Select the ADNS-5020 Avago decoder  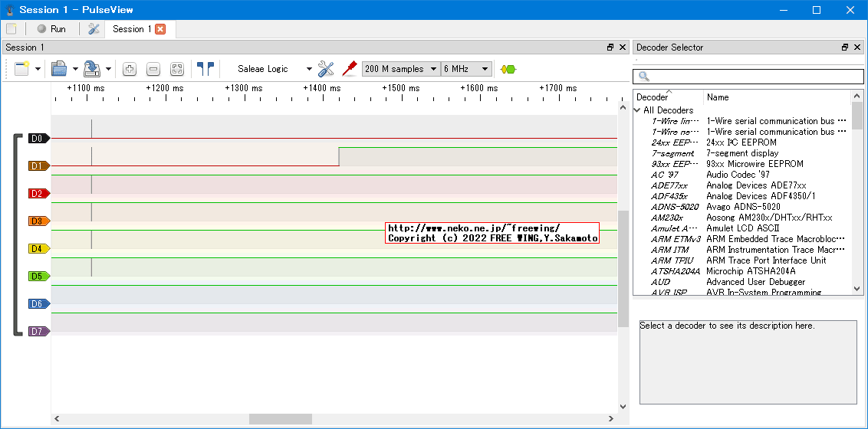(741, 207)
